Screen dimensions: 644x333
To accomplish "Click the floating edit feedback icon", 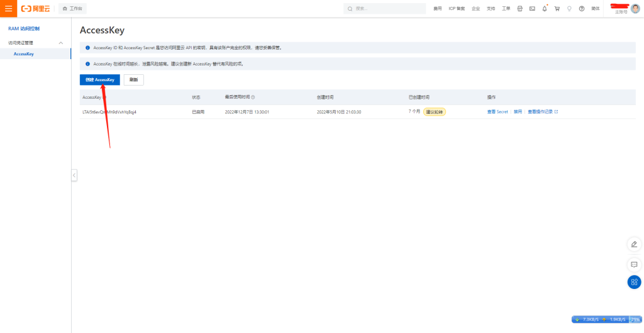I will [x=634, y=244].
